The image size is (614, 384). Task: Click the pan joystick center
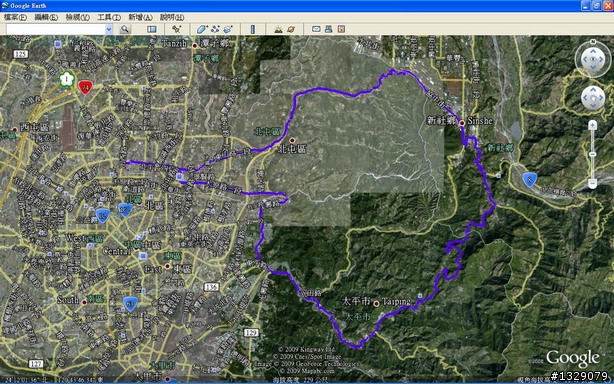(x=593, y=98)
